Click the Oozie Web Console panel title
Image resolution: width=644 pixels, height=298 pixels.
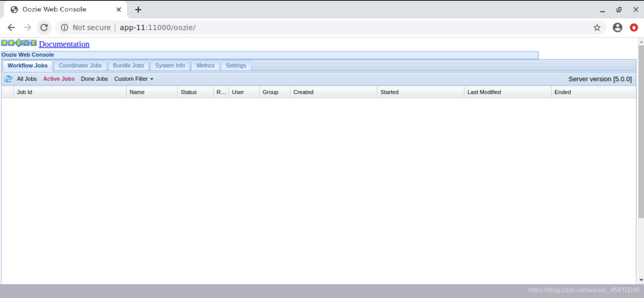[x=28, y=55]
